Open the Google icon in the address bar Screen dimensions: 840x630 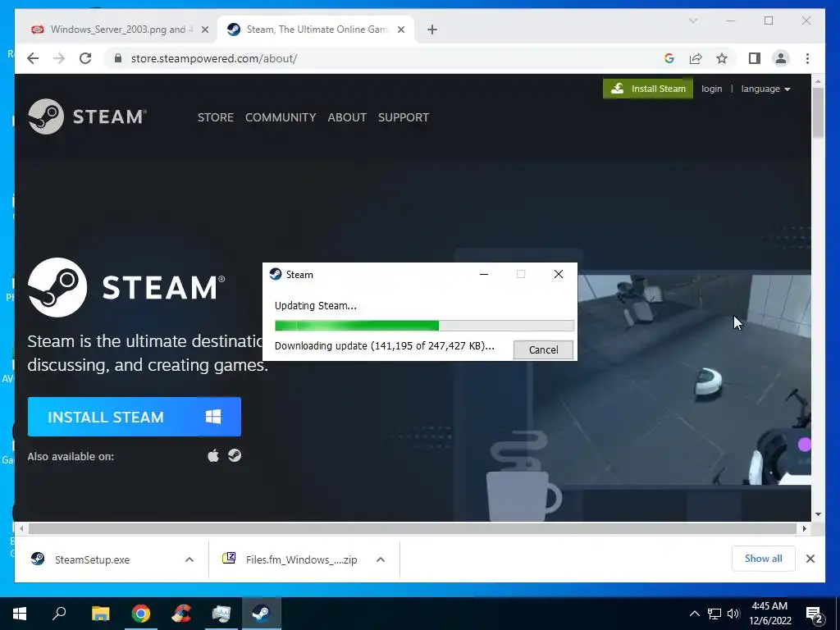[x=669, y=58]
